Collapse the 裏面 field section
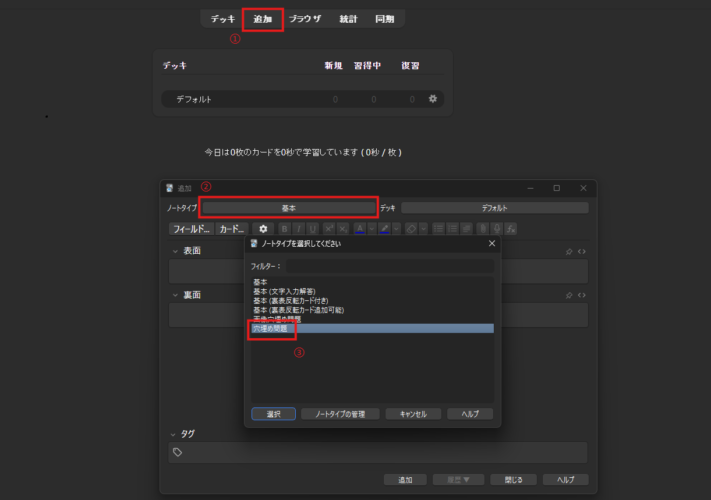The width and height of the screenshot is (711, 500). point(175,295)
